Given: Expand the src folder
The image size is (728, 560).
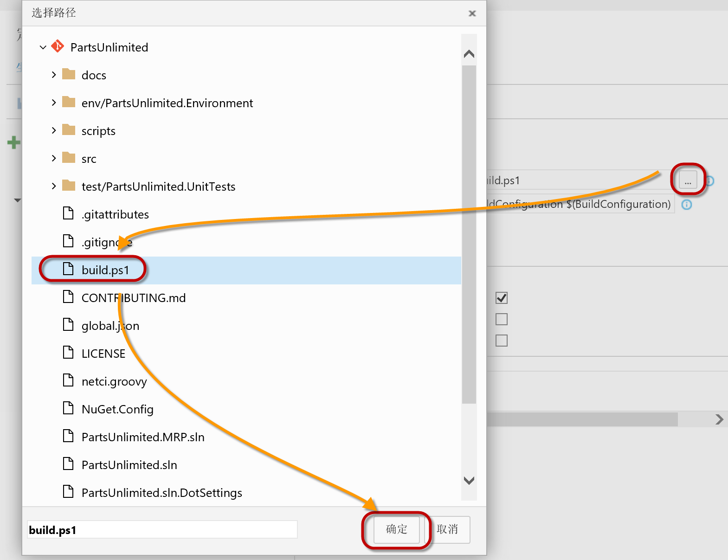Looking at the screenshot, I should click(54, 158).
